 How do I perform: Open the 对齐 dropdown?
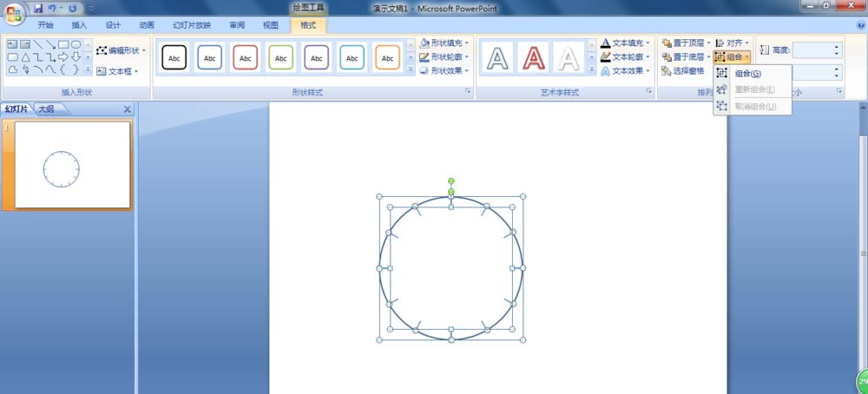(x=733, y=43)
